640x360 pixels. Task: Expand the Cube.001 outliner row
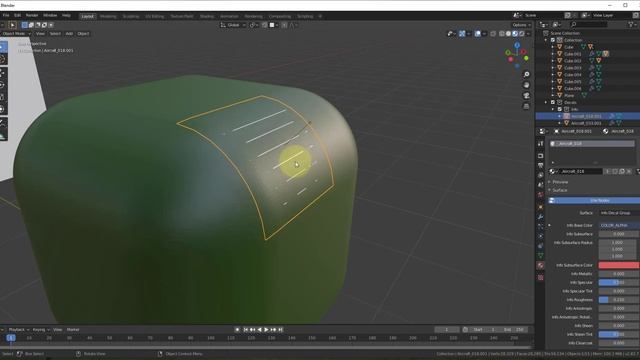coord(553,54)
